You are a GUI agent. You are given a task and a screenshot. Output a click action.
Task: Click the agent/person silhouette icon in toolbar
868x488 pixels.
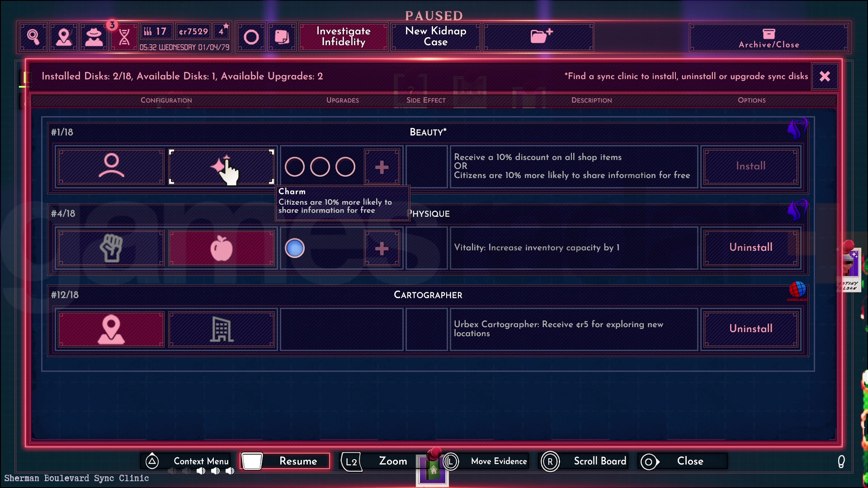(x=94, y=36)
